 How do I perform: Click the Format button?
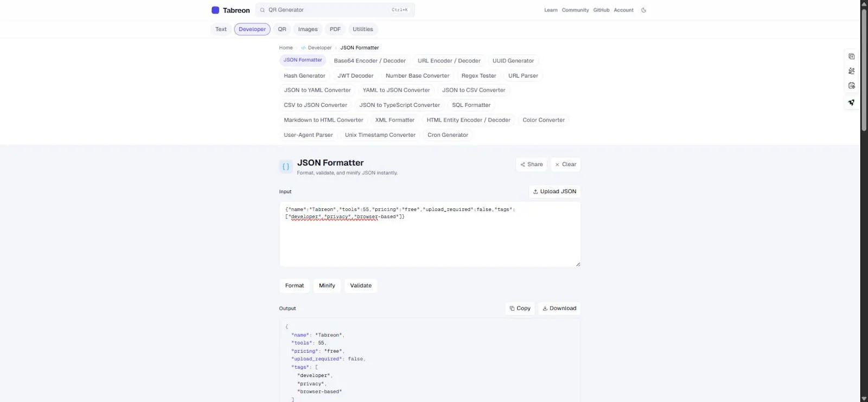click(295, 286)
